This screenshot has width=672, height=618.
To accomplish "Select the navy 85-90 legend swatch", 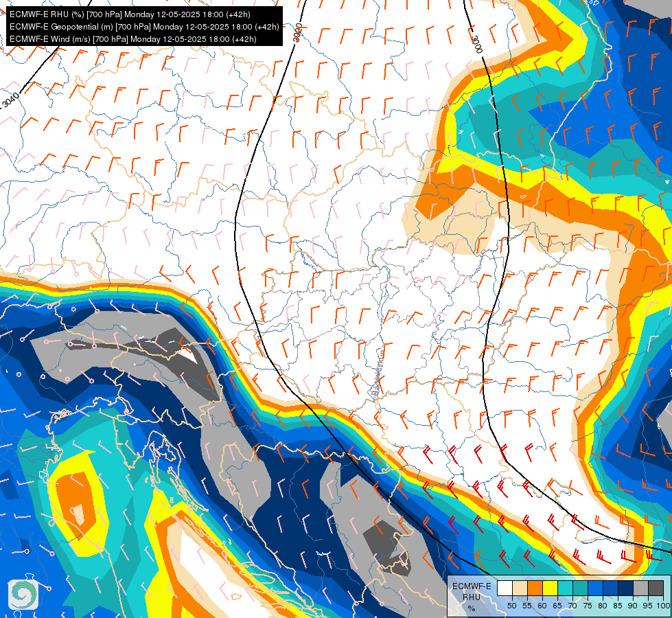I will [x=625, y=588].
